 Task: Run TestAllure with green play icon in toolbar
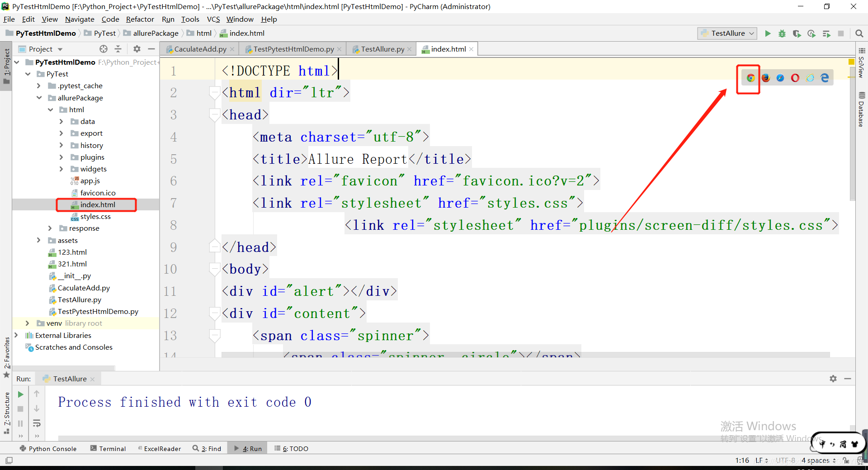click(768, 33)
